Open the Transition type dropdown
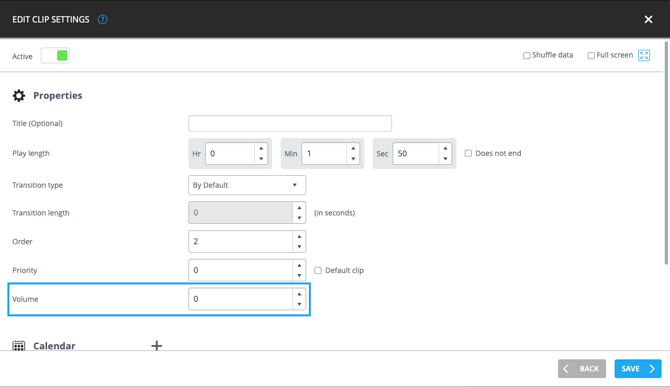This screenshot has width=670, height=387. [x=247, y=185]
